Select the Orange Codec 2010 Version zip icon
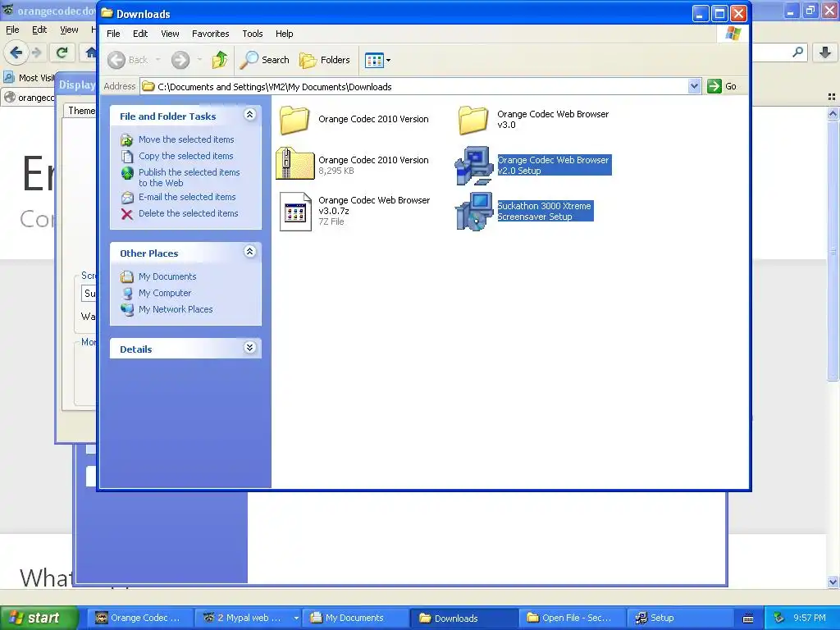 [294, 163]
